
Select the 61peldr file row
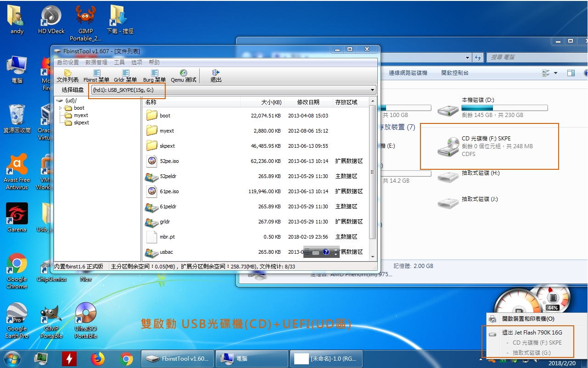click(x=257, y=206)
